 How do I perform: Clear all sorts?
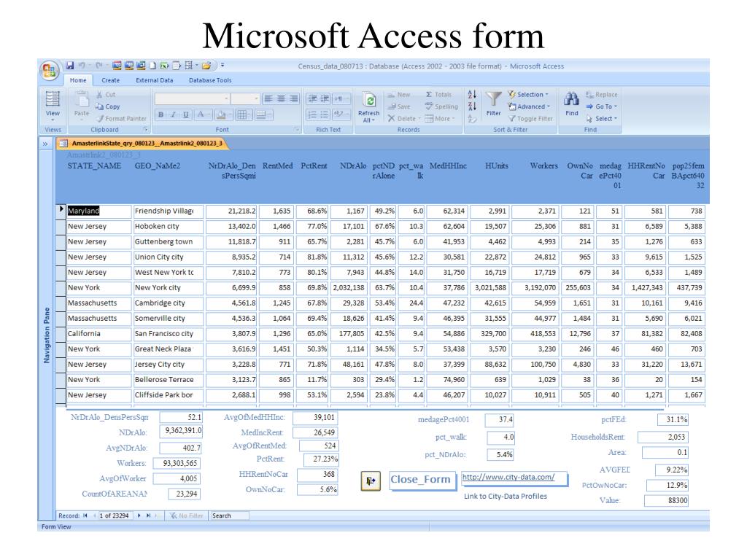pos(472,119)
